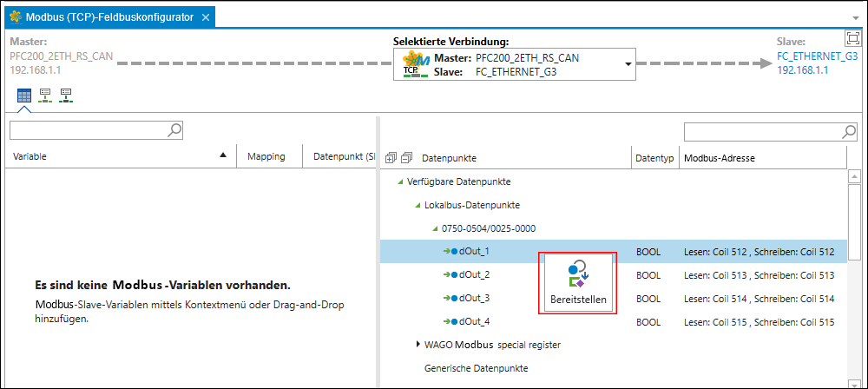Viewport: 868px width, 389px height.
Task: Select the third network view icon
Action: (x=67, y=96)
